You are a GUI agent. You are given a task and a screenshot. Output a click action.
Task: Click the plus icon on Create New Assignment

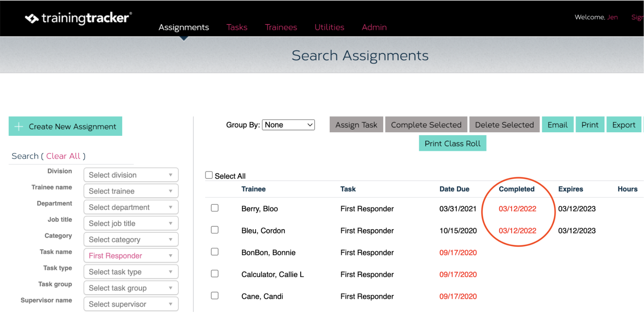[19, 126]
